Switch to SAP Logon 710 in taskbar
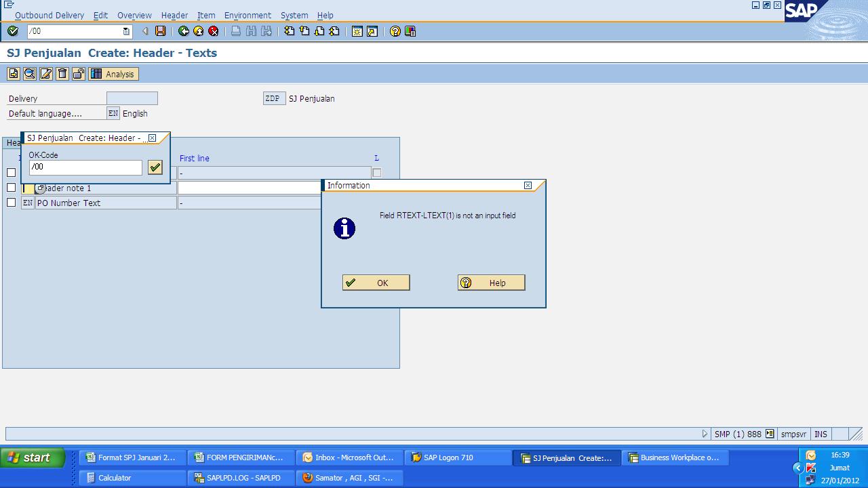Image resolution: width=868 pixels, height=488 pixels. pyautogui.click(x=458, y=457)
